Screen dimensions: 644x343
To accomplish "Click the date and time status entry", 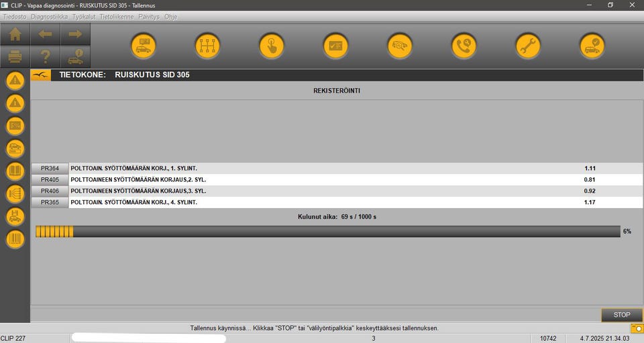I will (x=604, y=338).
